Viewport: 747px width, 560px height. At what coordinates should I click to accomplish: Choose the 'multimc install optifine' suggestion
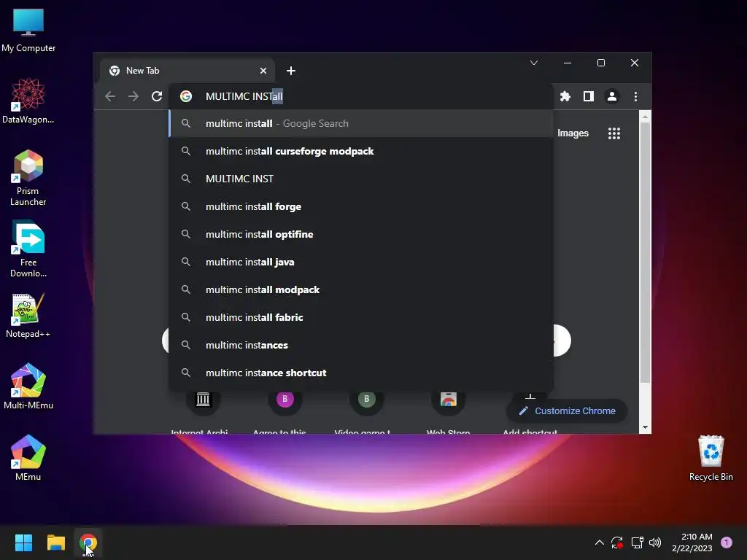click(361, 234)
